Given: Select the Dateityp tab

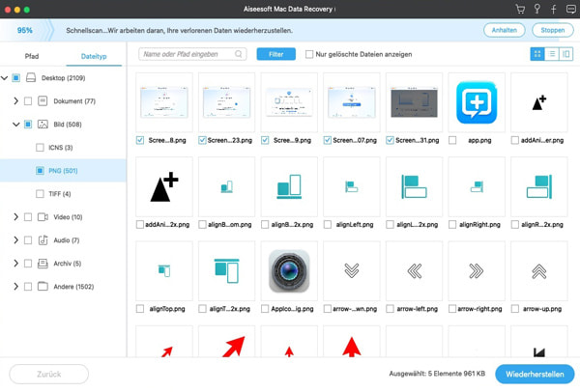Looking at the screenshot, I should (94, 57).
